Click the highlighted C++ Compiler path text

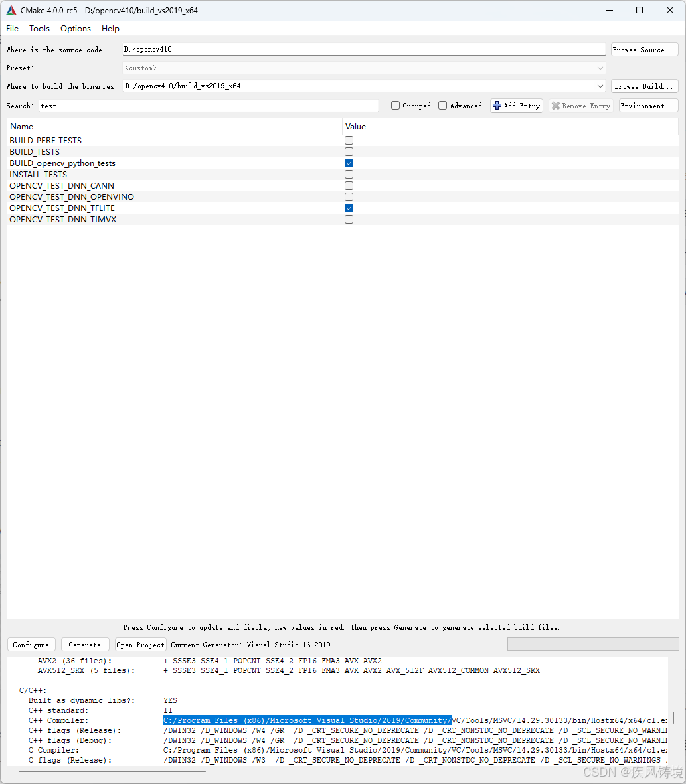(x=307, y=720)
